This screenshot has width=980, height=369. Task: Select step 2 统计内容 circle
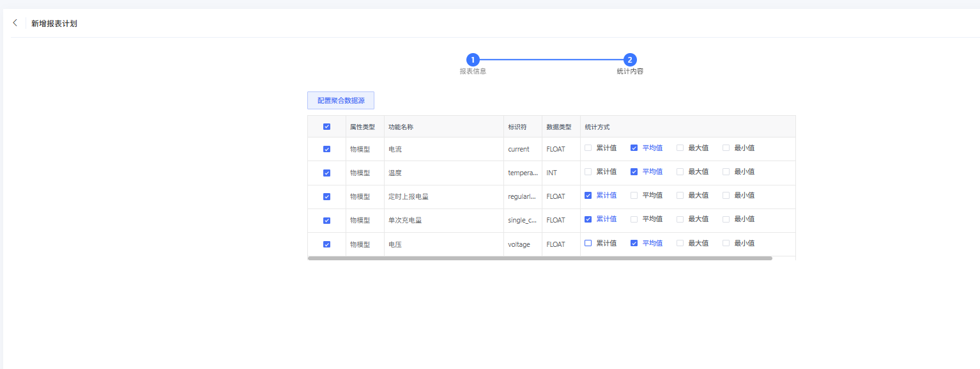pyautogui.click(x=630, y=60)
